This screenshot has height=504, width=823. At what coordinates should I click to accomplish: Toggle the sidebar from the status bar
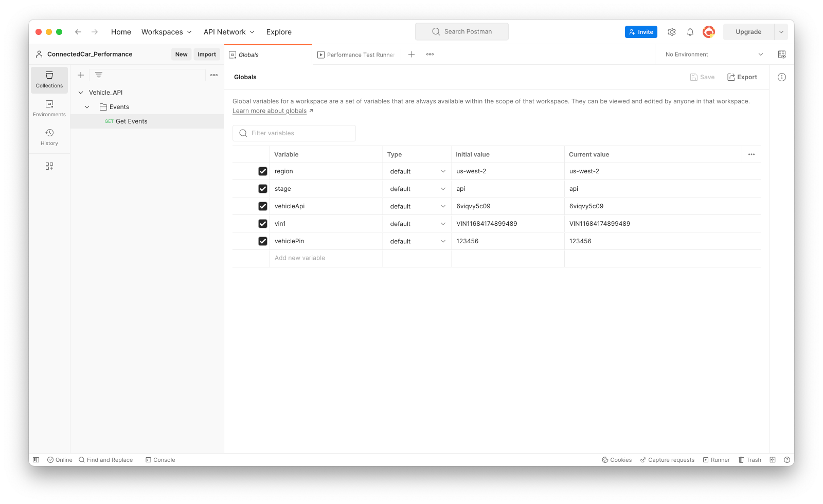point(36,460)
